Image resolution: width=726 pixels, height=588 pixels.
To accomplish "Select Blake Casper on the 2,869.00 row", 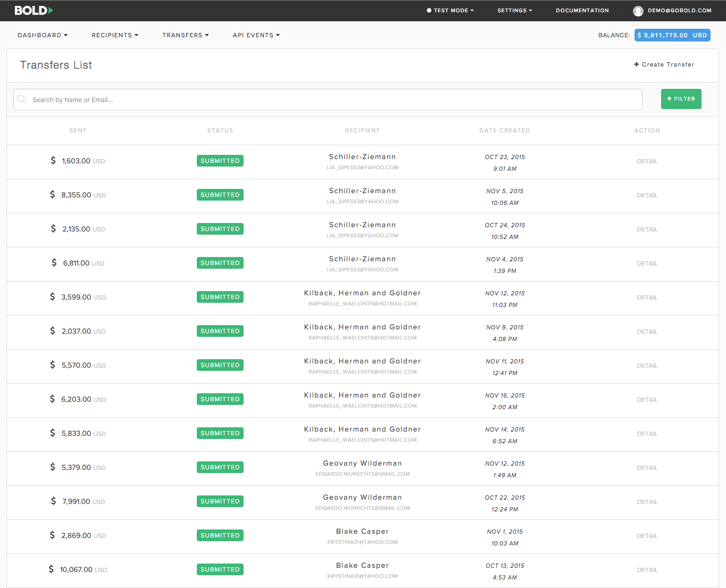I will [362, 532].
